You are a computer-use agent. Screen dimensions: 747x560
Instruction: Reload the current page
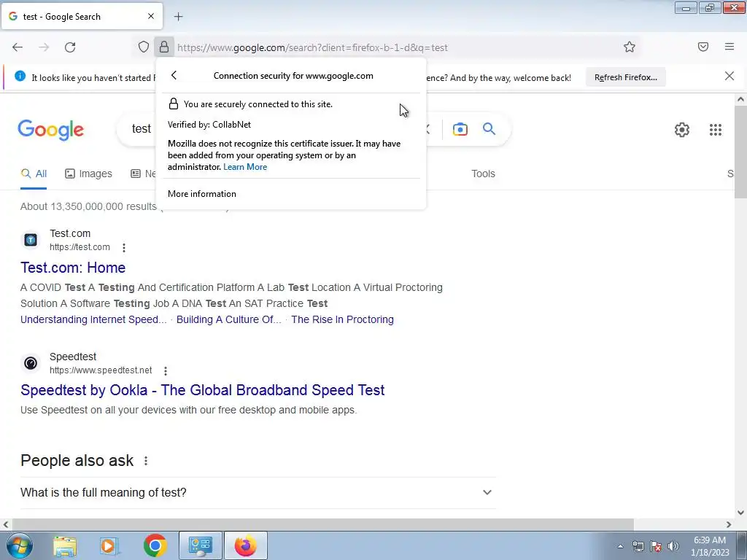pyautogui.click(x=70, y=47)
